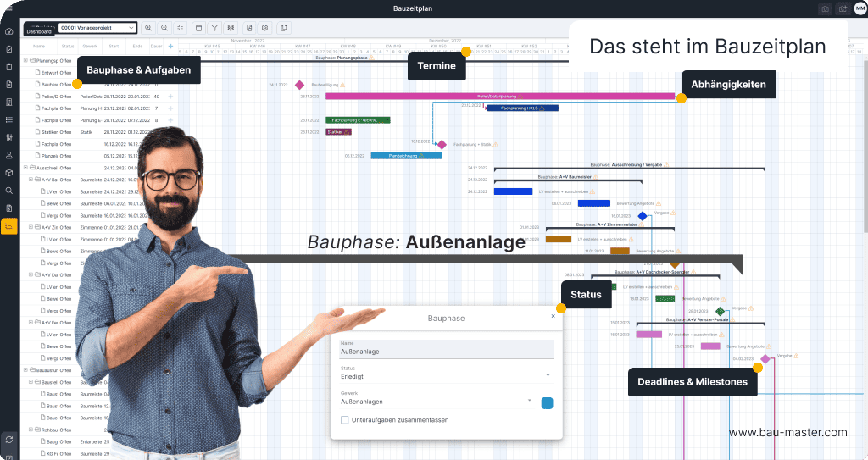Click the fit-to-view collapse toolbar icon
The image size is (868, 460).
[x=181, y=28]
